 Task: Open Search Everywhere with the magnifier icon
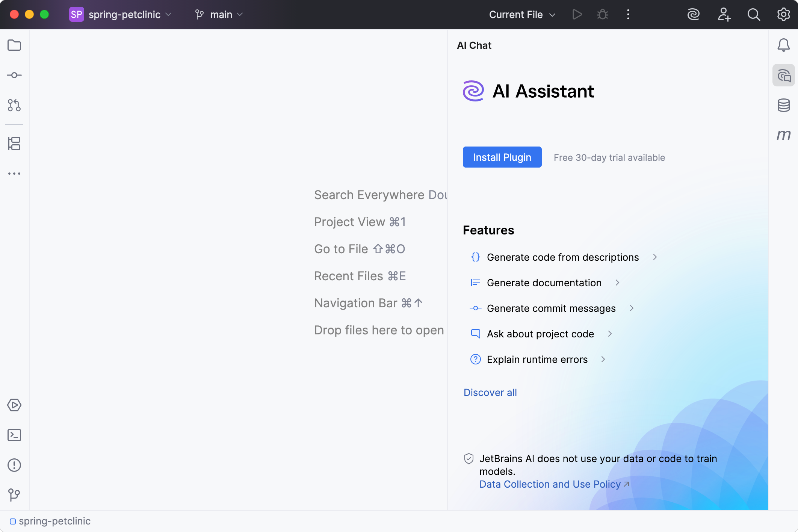coord(753,15)
